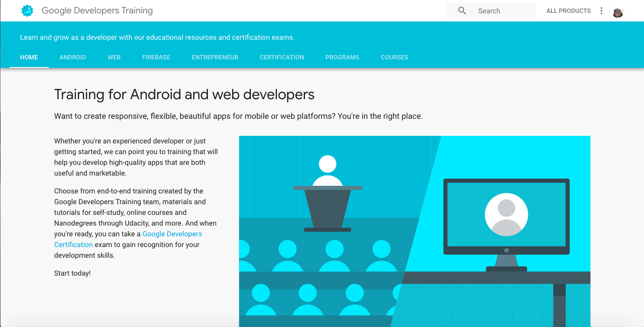Open the three-dot overflow menu

tap(602, 10)
